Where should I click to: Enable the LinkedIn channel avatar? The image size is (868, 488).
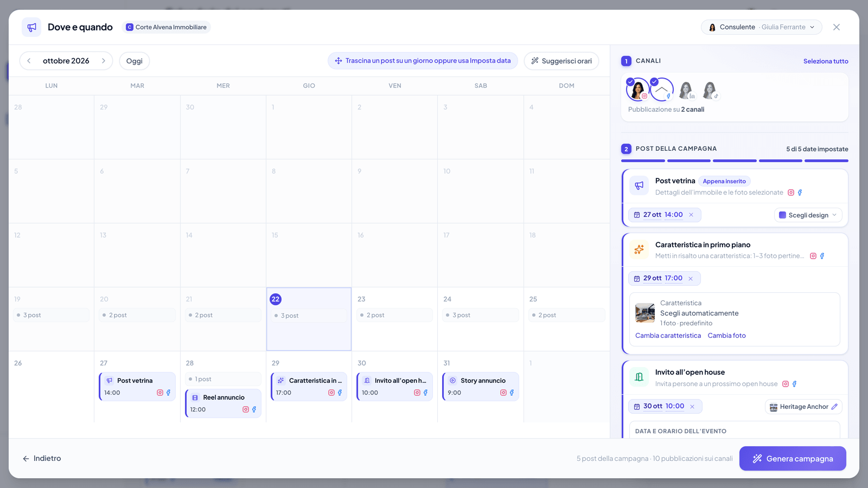(x=686, y=90)
